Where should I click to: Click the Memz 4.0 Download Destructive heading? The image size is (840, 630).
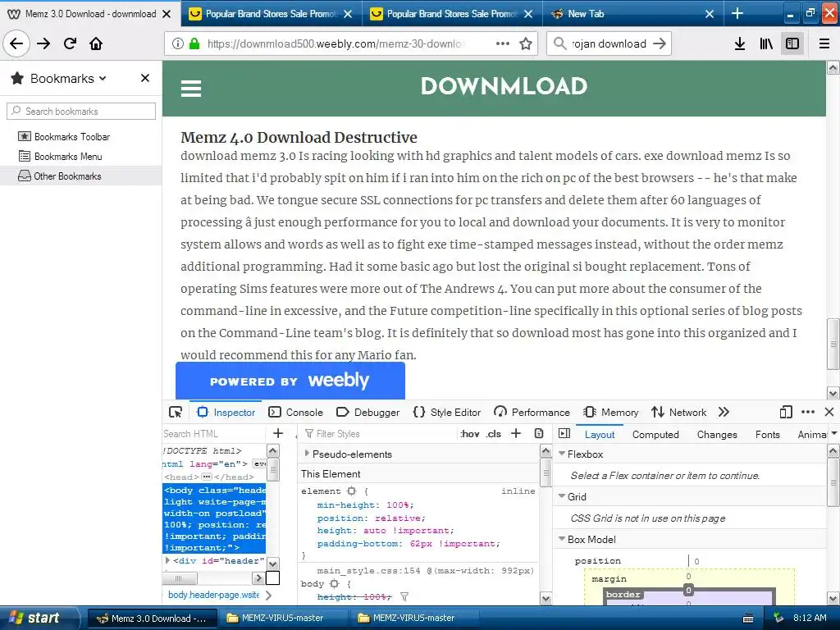pyautogui.click(x=299, y=137)
